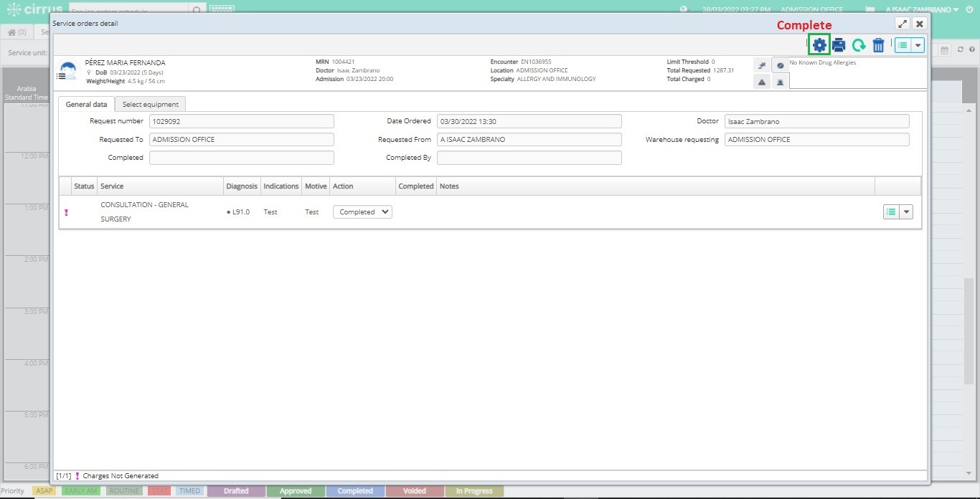Open the allergies tab with the pill icon
This screenshot has width=980, height=499.
[780, 65]
